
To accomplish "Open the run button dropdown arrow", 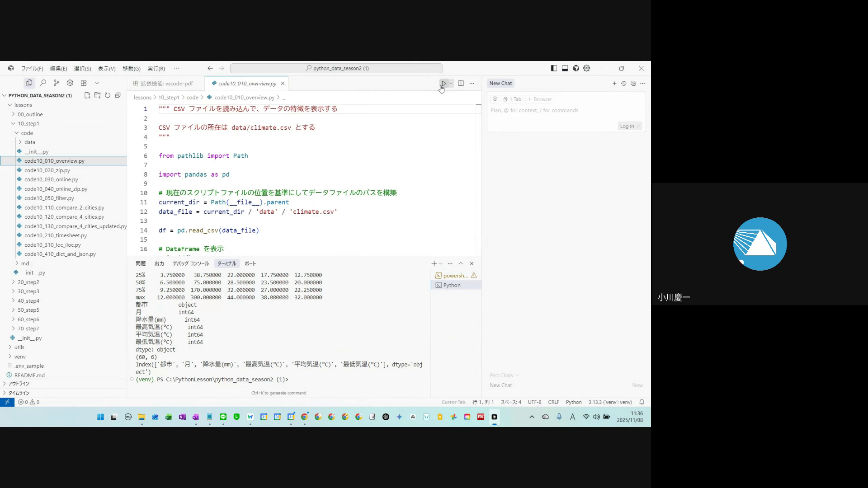I will click(451, 83).
